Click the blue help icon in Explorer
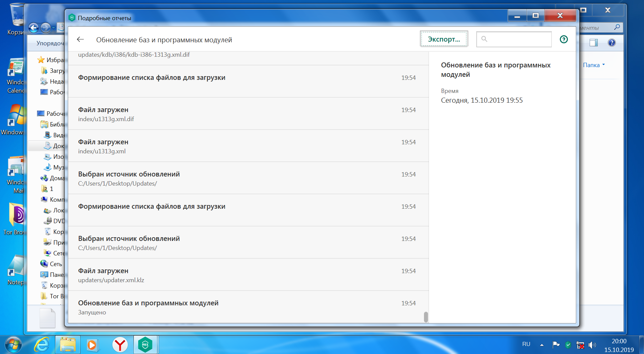 click(612, 43)
